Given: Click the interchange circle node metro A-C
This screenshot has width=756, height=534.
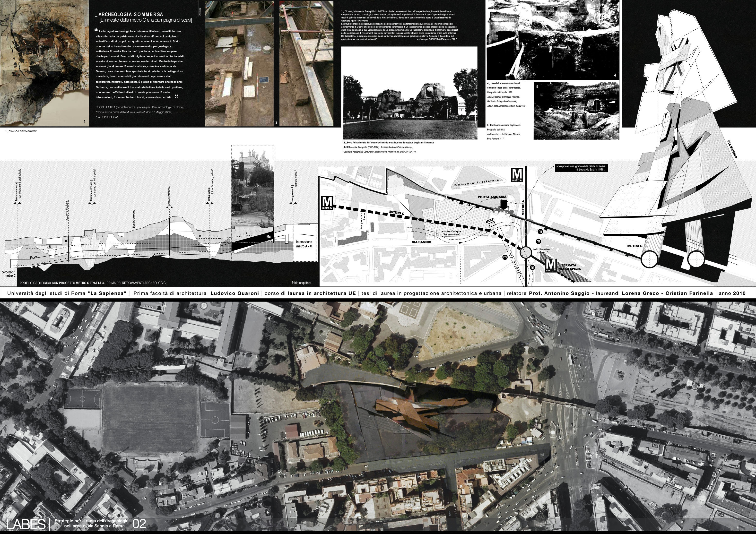Looking at the screenshot, I should 526,253.
